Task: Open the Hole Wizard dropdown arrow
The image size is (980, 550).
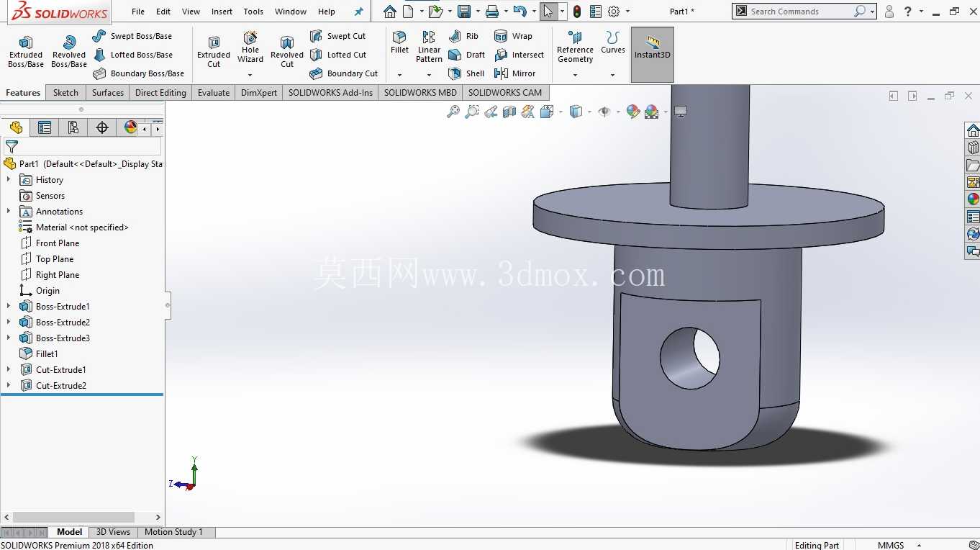Action: 250,75
